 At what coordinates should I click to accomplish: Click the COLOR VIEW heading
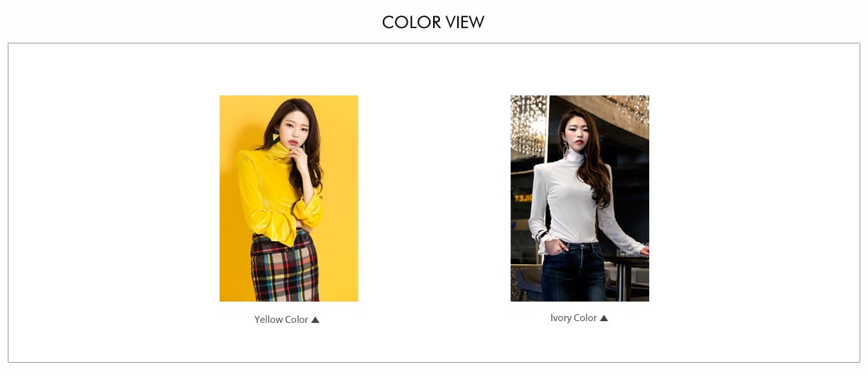tap(433, 22)
